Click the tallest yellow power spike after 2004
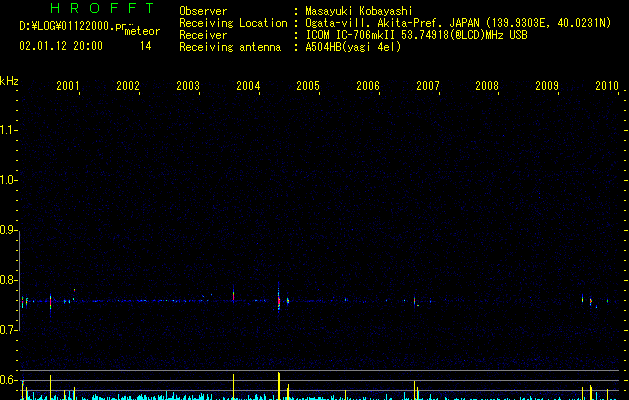Image resolution: width=629 pixels, height=400 pixels. click(279, 386)
